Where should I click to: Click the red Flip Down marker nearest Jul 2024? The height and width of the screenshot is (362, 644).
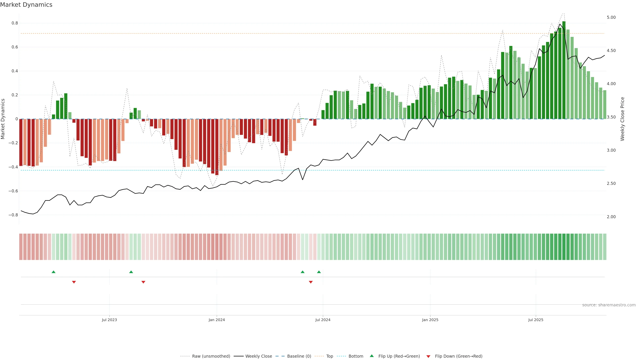311,282
